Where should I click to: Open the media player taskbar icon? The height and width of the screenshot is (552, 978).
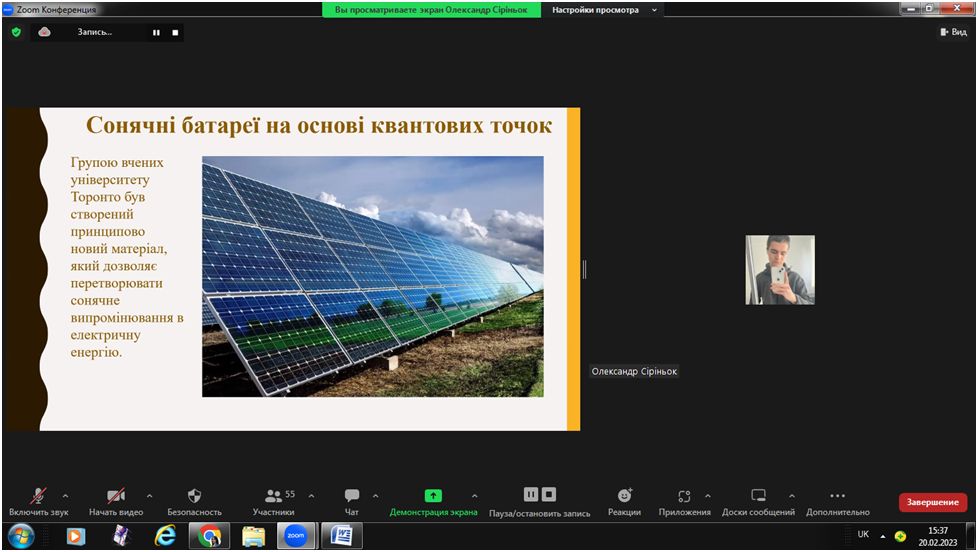coord(76,536)
